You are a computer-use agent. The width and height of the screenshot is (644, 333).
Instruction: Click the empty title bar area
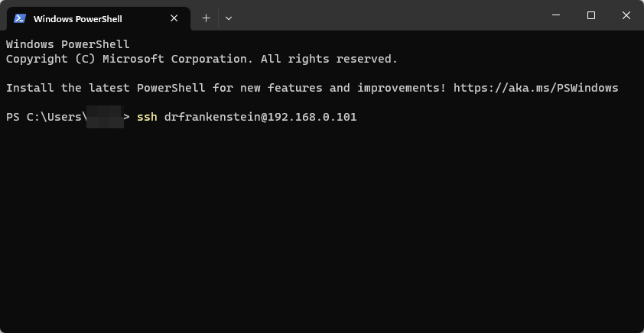click(x=386, y=15)
